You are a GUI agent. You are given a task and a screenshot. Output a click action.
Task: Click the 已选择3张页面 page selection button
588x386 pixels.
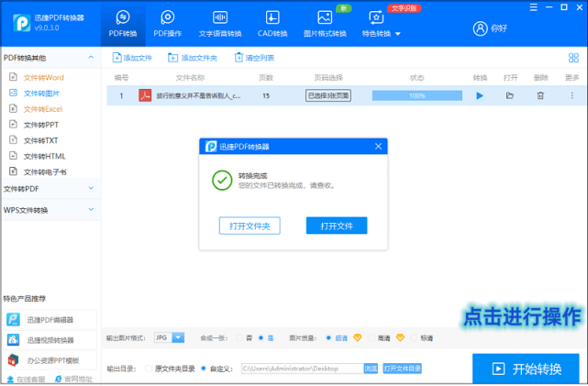(328, 95)
